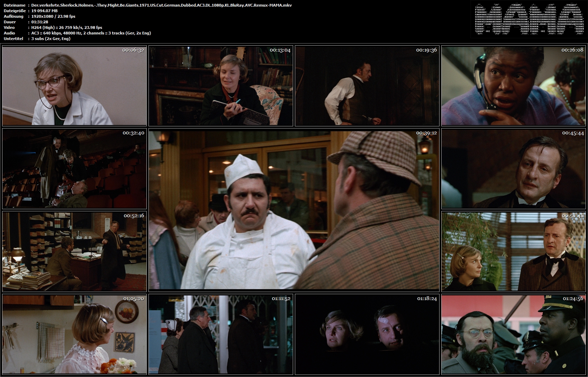Viewport: 588px width, 377px height.
Task: Open the thumbnail timestamped 00:52:16
Action: coord(74,251)
